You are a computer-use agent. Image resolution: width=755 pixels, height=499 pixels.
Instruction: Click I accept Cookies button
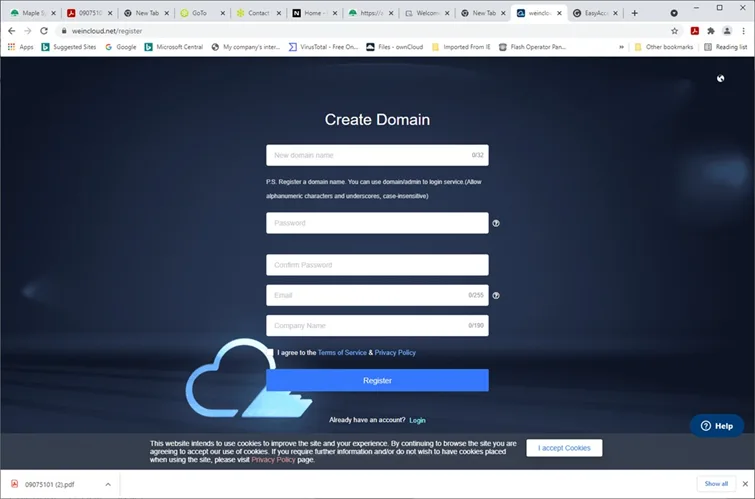coord(564,448)
